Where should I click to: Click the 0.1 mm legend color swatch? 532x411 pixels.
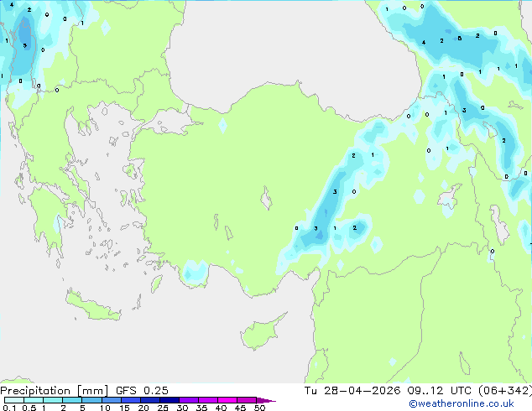click(x=14, y=400)
